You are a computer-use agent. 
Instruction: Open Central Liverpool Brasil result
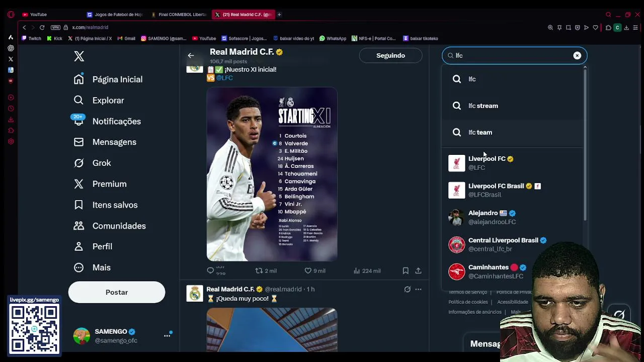click(513, 244)
